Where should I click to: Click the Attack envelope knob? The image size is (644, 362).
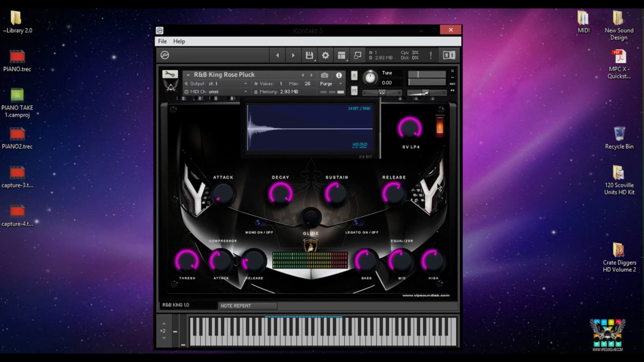(223, 194)
